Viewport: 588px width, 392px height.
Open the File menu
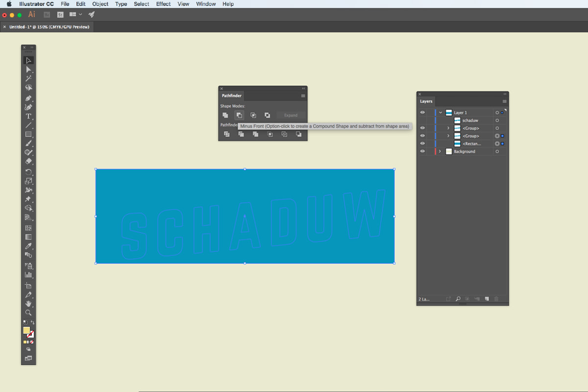pyautogui.click(x=65, y=4)
